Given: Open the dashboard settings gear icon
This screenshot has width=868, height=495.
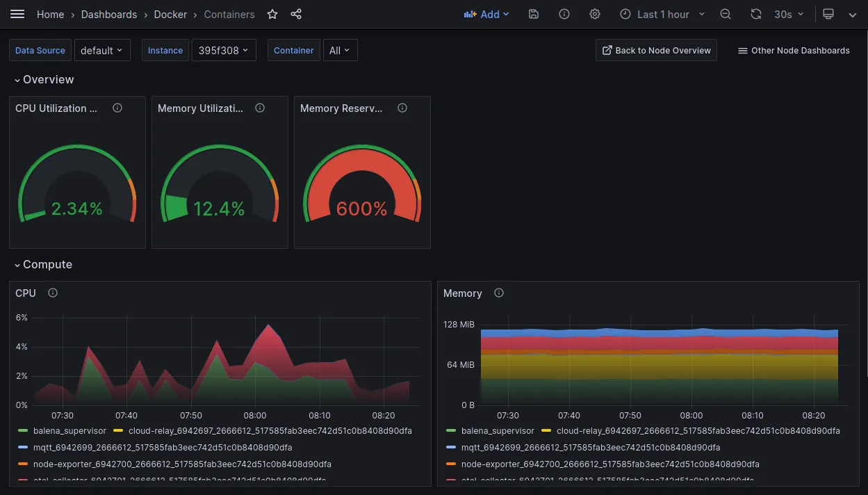Looking at the screenshot, I should (595, 14).
